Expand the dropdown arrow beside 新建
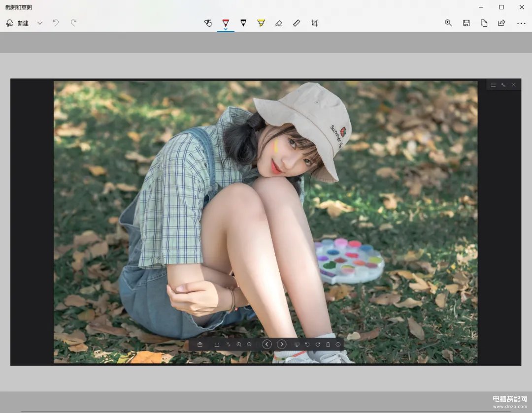 pos(40,23)
